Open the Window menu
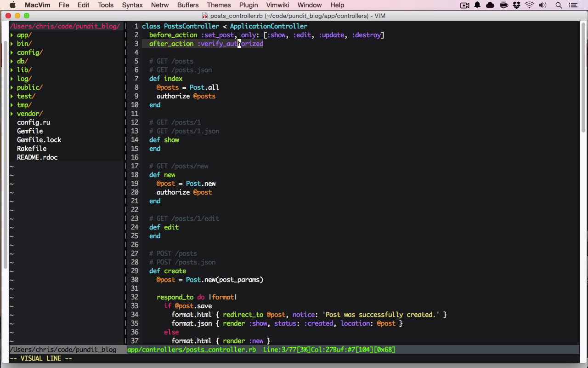The height and width of the screenshot is (368, 588). [309, 5]
